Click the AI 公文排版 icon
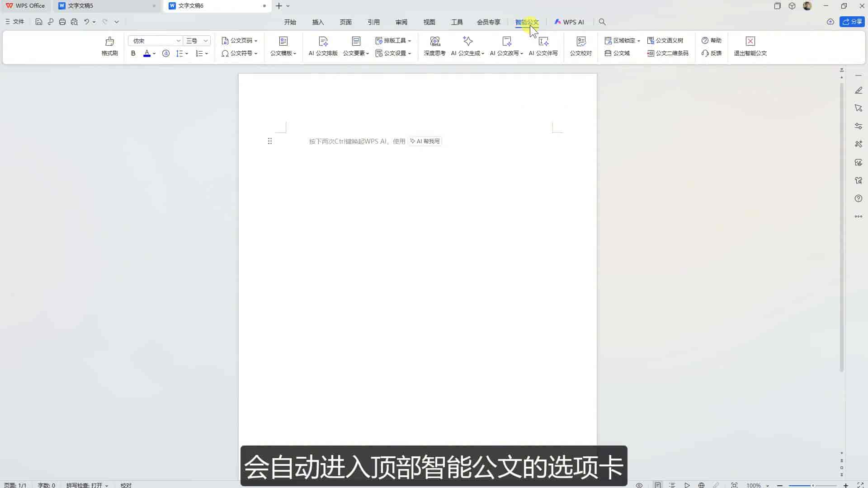868x488 pixels. click(323, 42)
